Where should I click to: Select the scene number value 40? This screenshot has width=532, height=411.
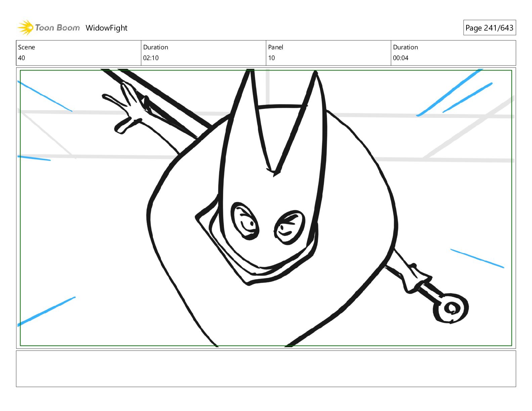point(21,58)
